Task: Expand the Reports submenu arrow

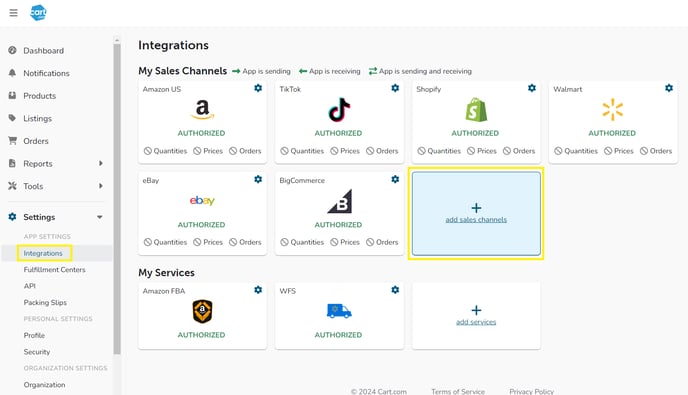Action: (100, 163)
